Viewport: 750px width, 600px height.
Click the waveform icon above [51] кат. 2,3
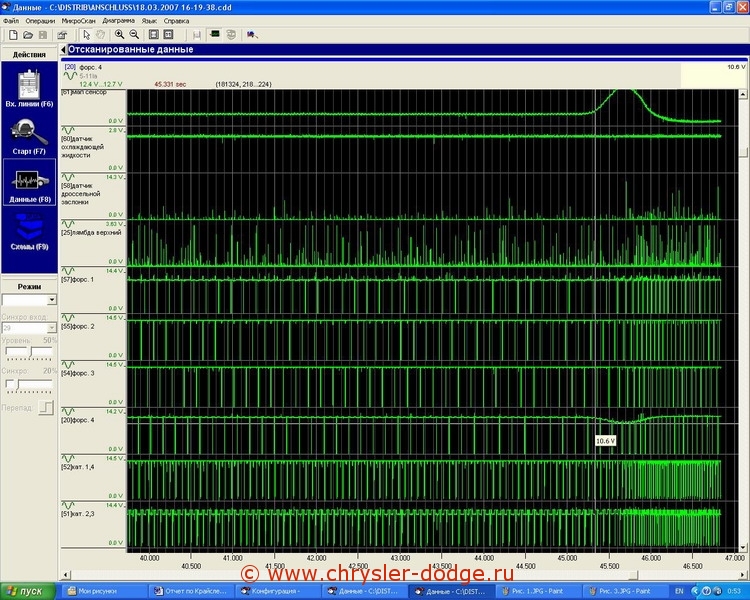68,505
